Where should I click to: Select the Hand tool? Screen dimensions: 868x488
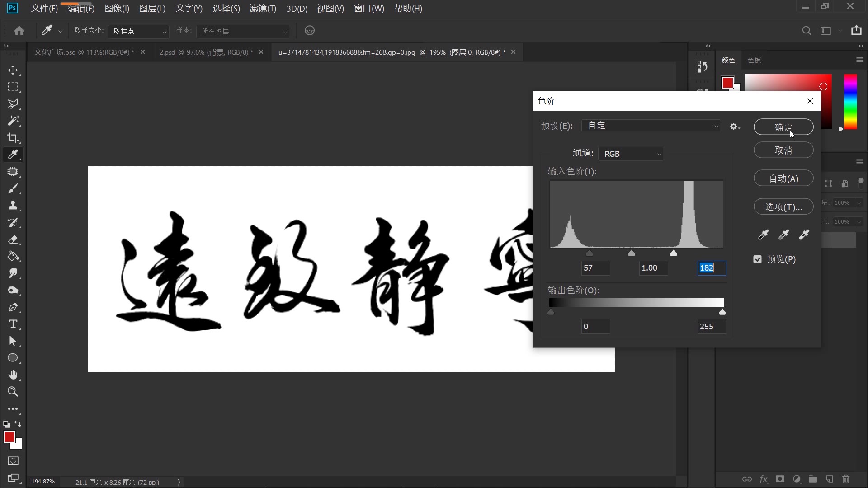tap(14, 375)
